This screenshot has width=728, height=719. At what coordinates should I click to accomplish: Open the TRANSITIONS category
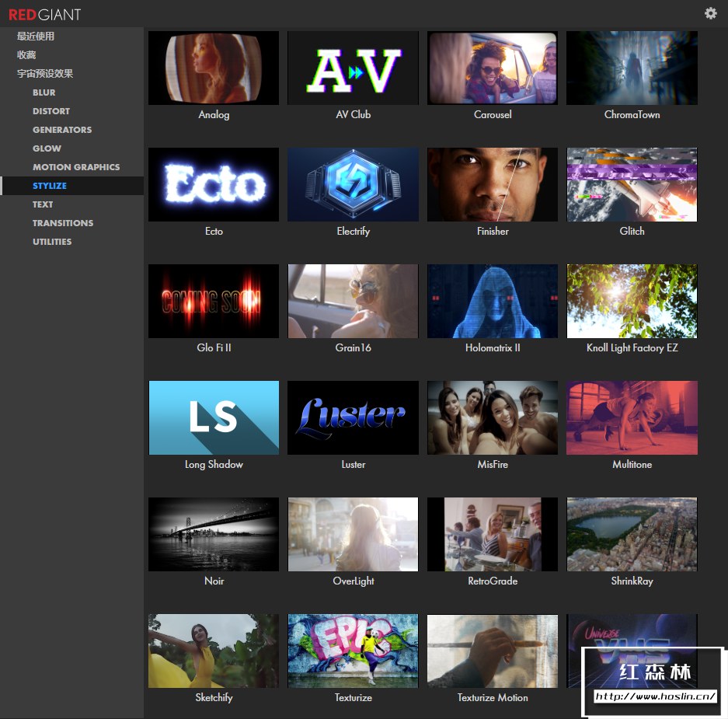click(x=63, y=223)
